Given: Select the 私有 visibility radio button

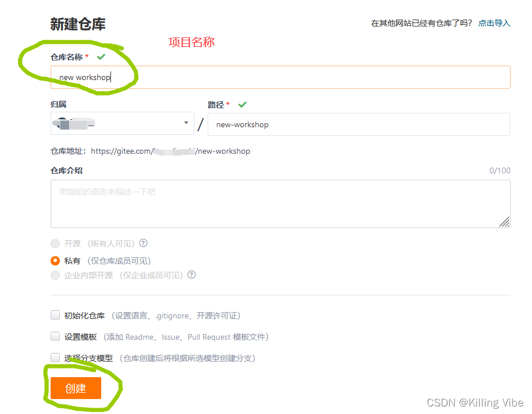Looking at the screenshot, I should pos(55,259).
